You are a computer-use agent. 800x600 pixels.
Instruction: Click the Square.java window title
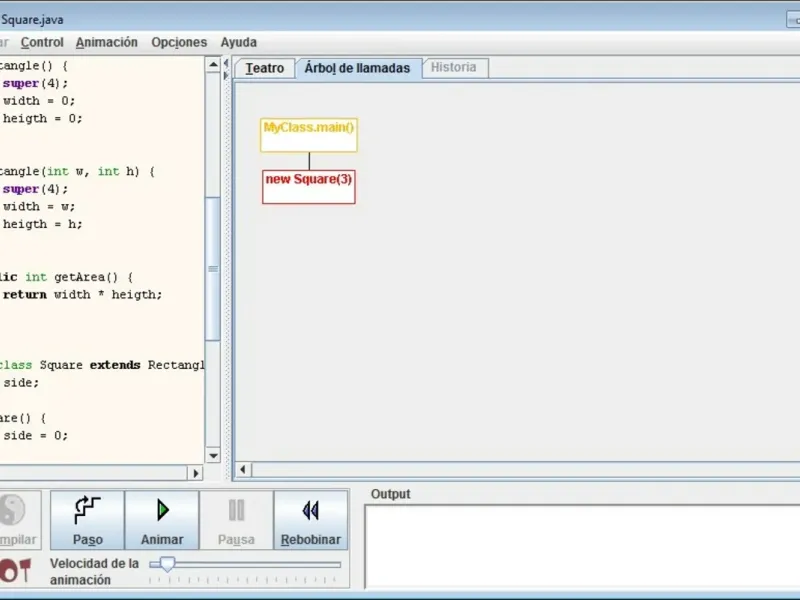(x=32, y=20)
